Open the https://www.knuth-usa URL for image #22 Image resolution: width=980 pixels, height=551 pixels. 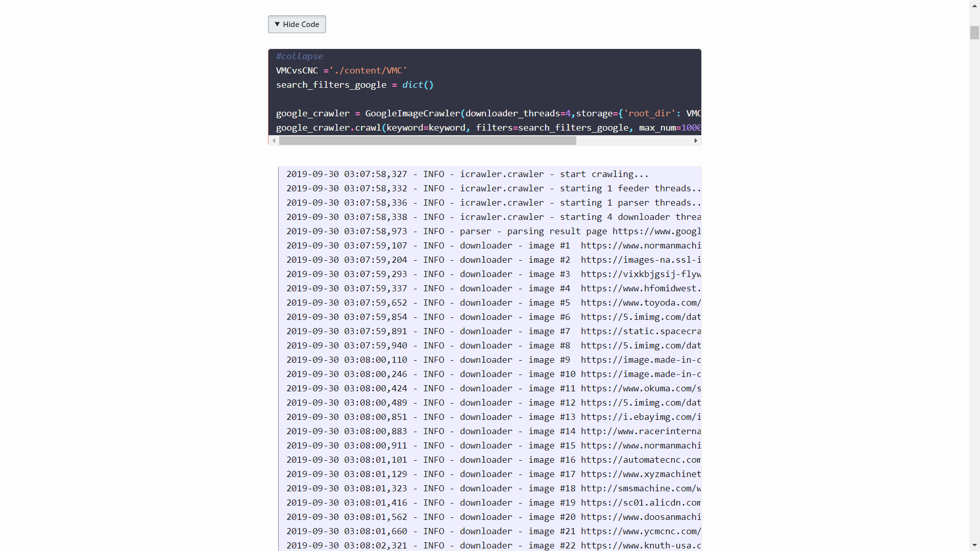point(641,545)
